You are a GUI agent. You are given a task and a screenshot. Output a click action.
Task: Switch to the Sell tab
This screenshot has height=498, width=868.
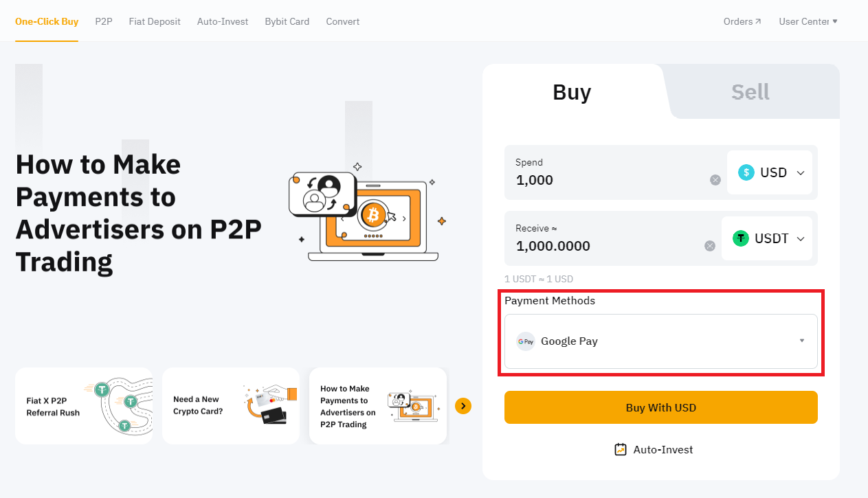[750, 92]
